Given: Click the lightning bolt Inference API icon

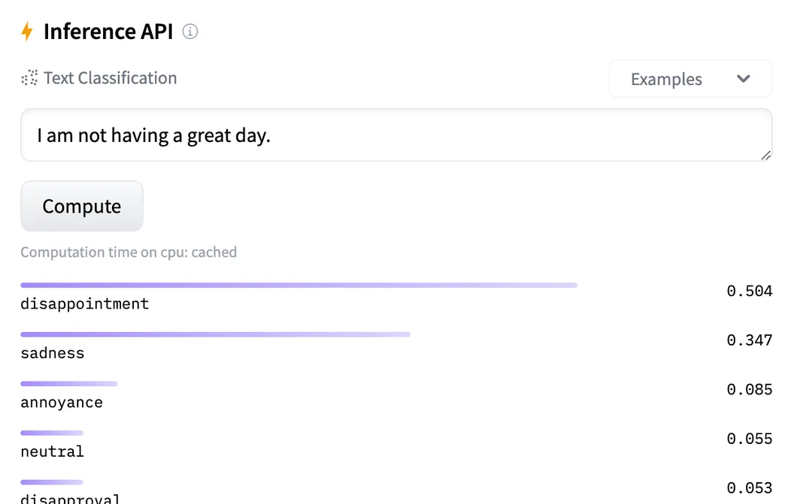Looking at the screenshot, I should [x=27, y=32].
